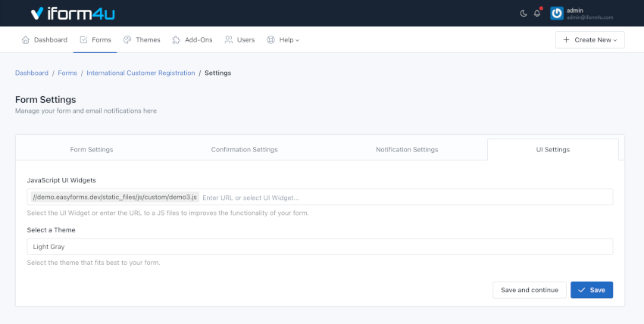Open Forms breadcrumb link
Viewport: 644px width, 324px height.
click(x=67, y=73)
